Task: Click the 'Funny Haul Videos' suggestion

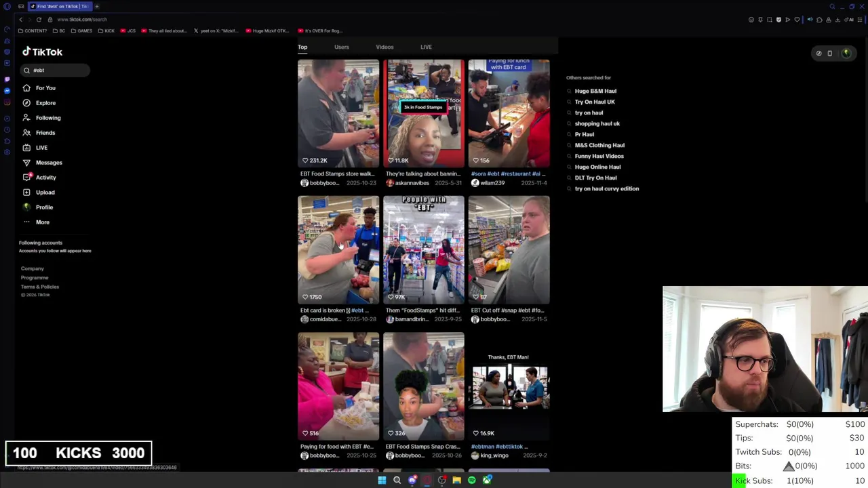Action: (x=599, y=156)
